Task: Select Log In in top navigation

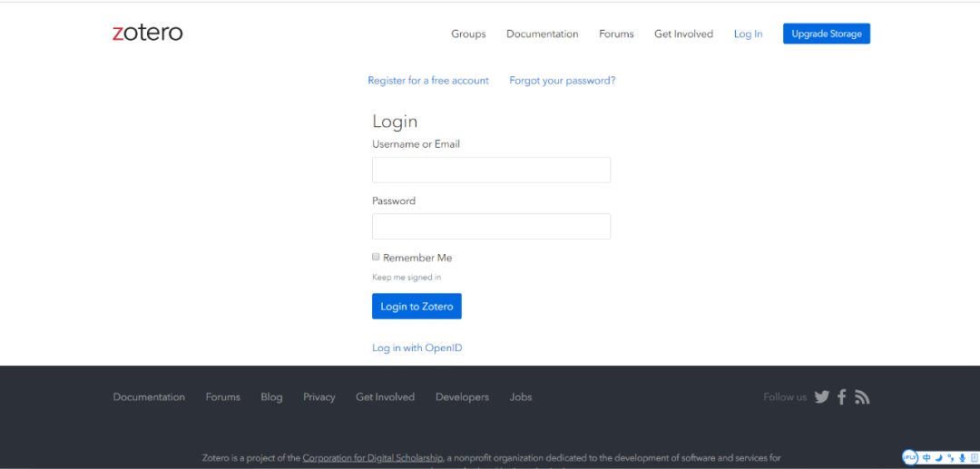Action: tap(748, 34)
